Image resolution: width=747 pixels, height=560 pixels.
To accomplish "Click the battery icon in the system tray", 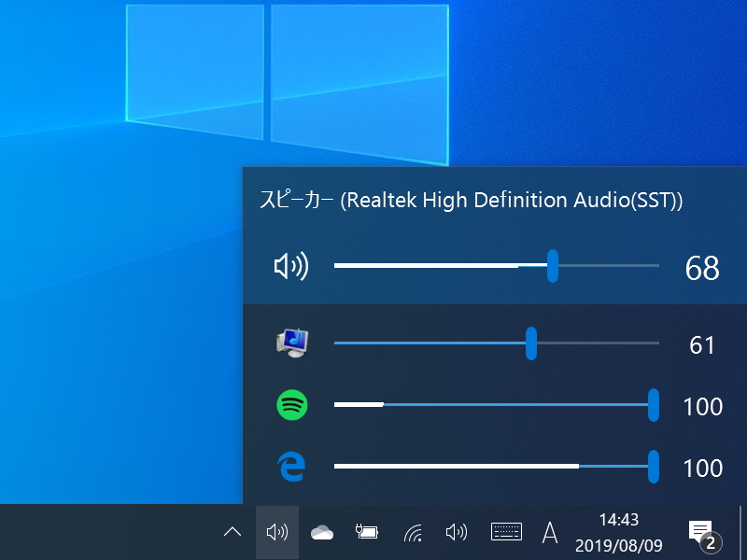I will 366,532.
